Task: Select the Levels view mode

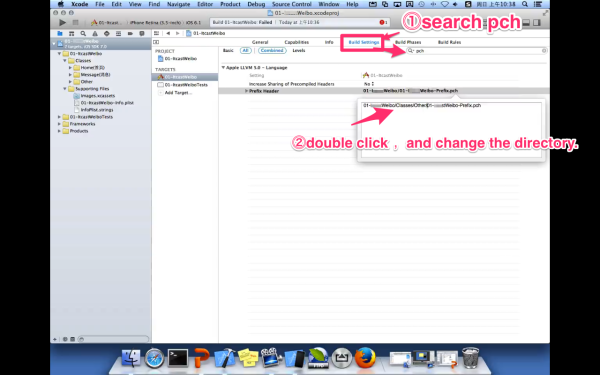Action: (299, 51)
